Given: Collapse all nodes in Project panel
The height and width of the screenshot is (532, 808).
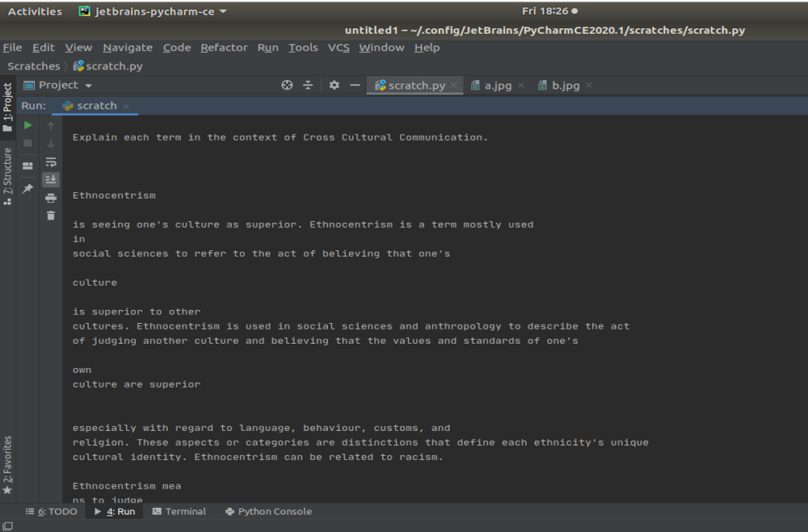Looking at the screenshot, I should click(308, 85).
